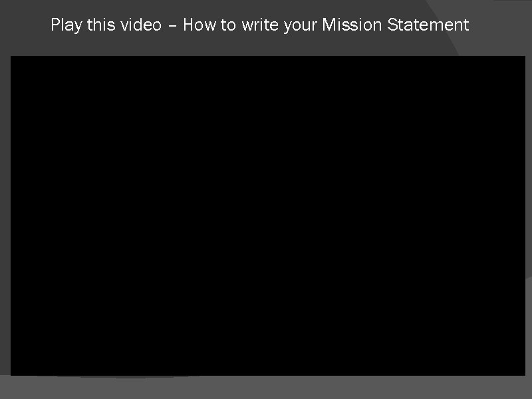The height and width of the screenshot is (399, 532).
Task: Click the word "How" in the title
Action: tap(199, 25)
